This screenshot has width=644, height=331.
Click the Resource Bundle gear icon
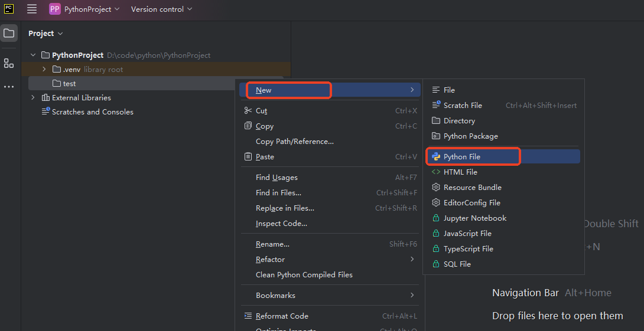[x=436, y=188]
